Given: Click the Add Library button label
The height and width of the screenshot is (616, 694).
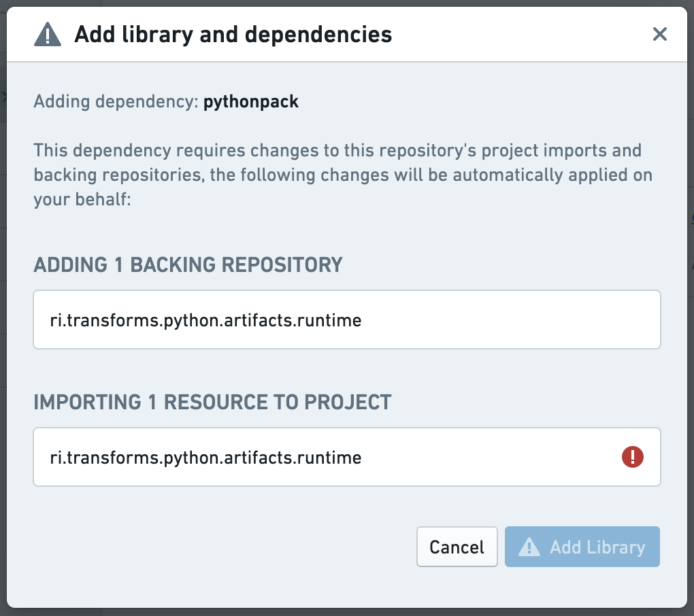Looking at the screenshot, I should point(597,547).
